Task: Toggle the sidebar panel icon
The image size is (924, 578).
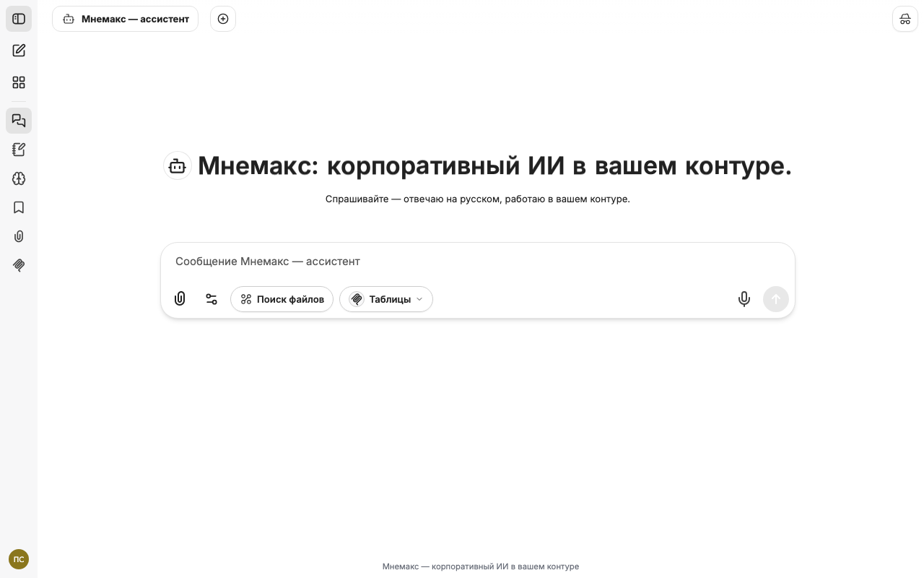Action: (x=19, y=19)
